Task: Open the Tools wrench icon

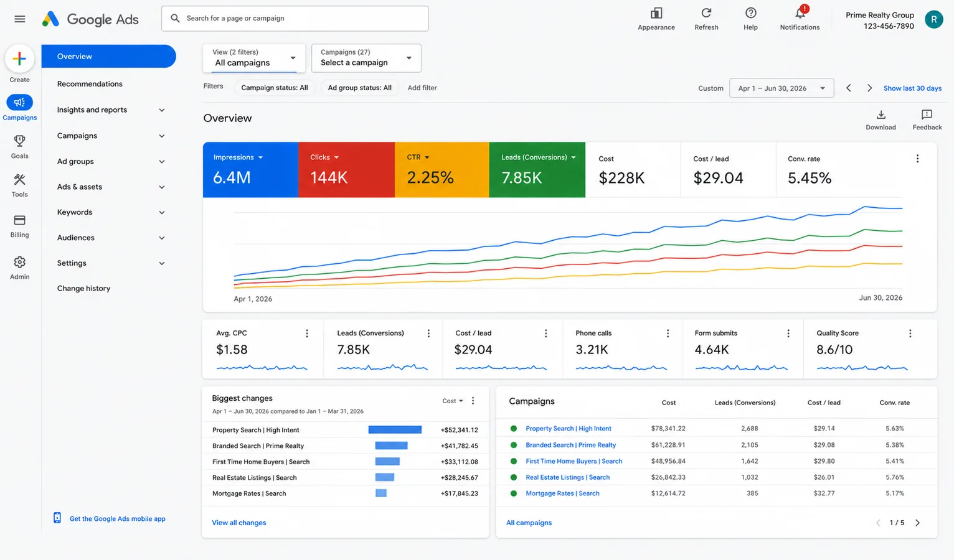Action: tap(19, 180)
